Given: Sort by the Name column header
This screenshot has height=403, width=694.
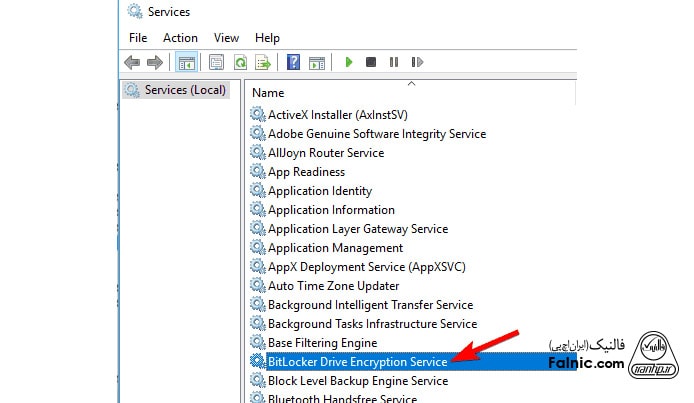Looking at the screenshot, I should click(268, 93).
